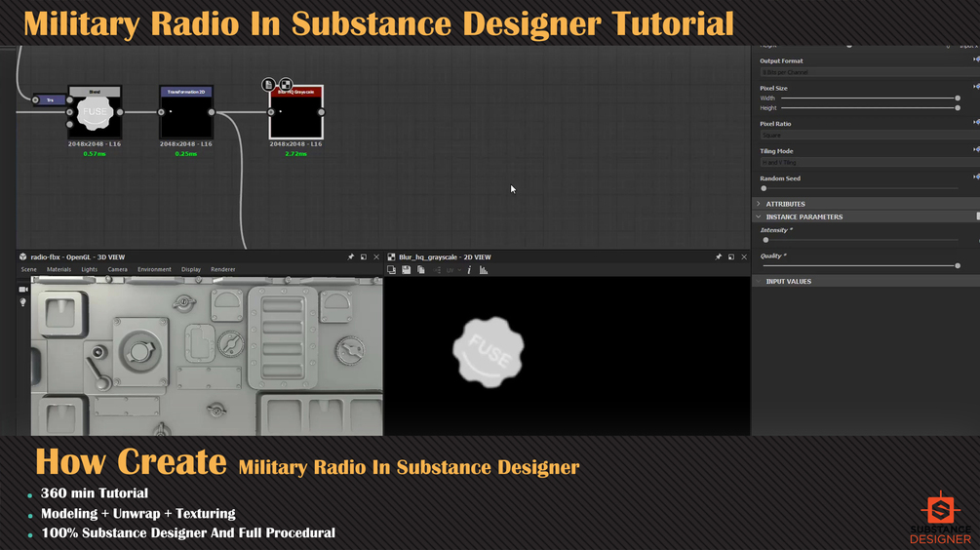
Task: Collapse the INSTANCE PARAMETERS section
Action: click(x=759, y=216)
